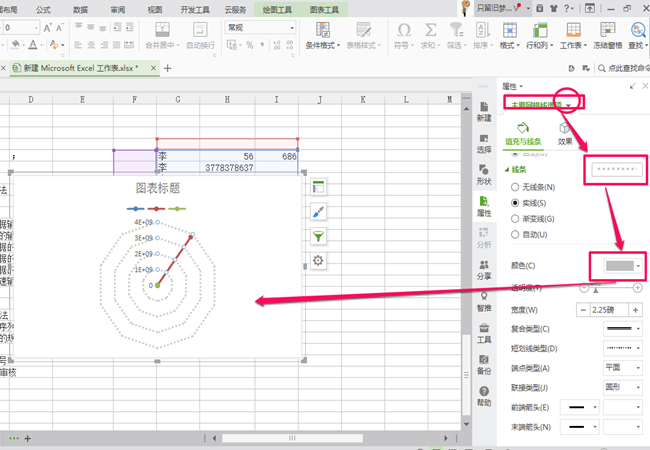Open the Begin arrow (前端箭头) style dropdown

pos(580,407)
